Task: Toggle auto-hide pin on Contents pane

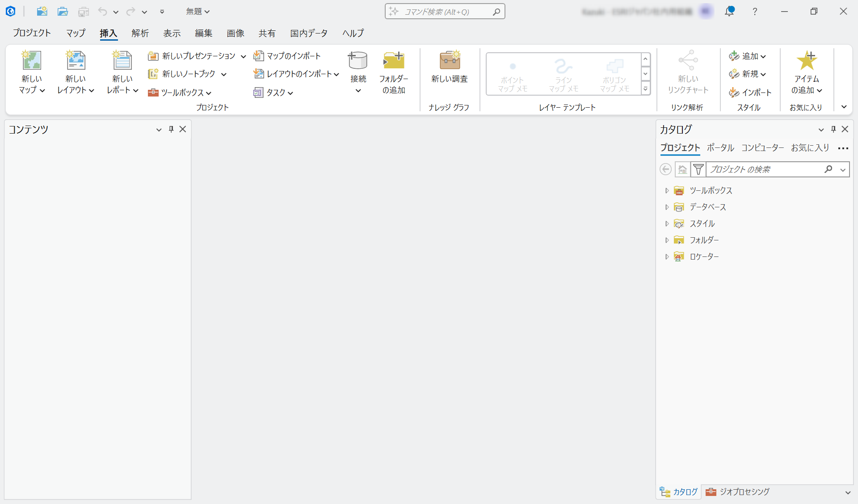Action: (x=171, y=129)
